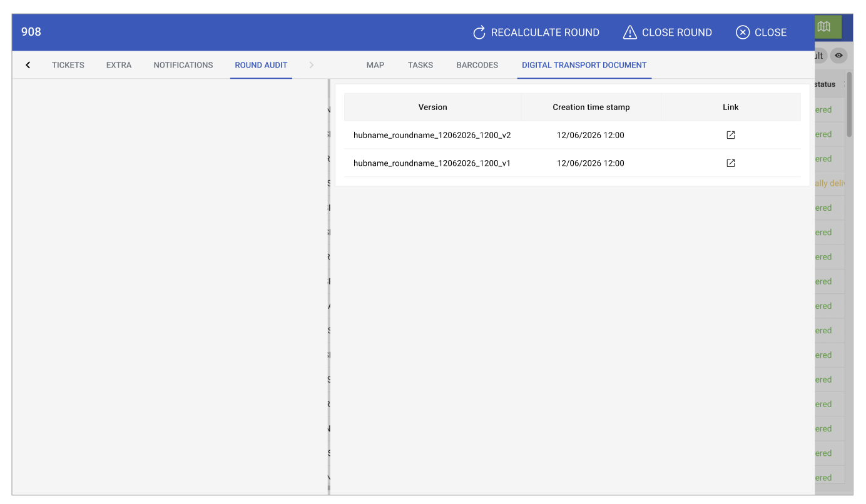Image resolution: width=866 pixels, height=504 pixels.
Task: Click the Recalculate Round button
Action: [x=536, y=33]
